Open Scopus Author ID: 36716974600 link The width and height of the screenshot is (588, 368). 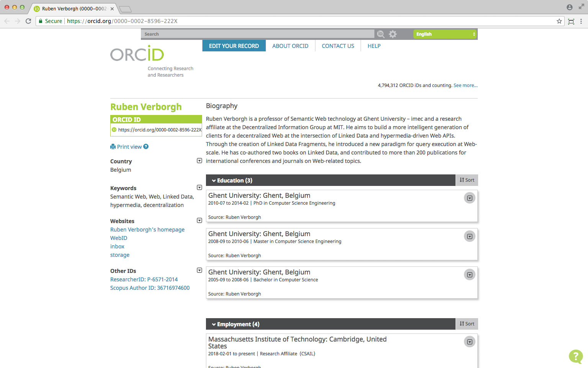tap(150, 288)
